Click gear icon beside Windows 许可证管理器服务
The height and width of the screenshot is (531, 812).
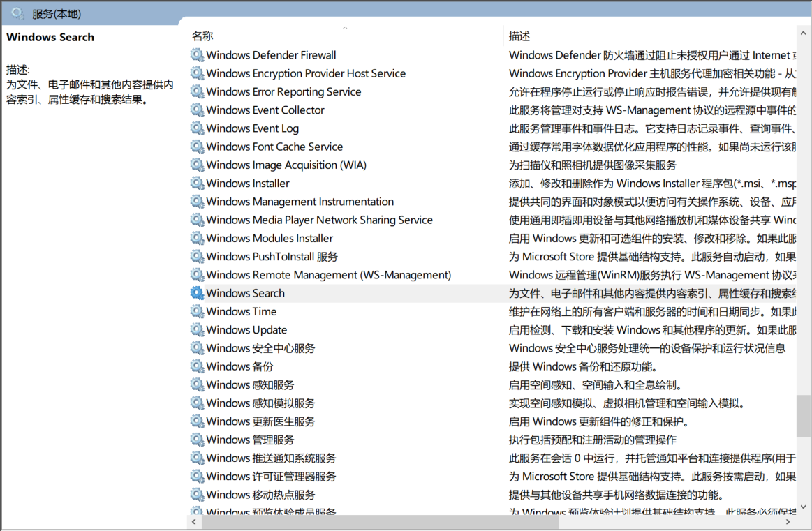pyautogui.click(x=197, y=476)
